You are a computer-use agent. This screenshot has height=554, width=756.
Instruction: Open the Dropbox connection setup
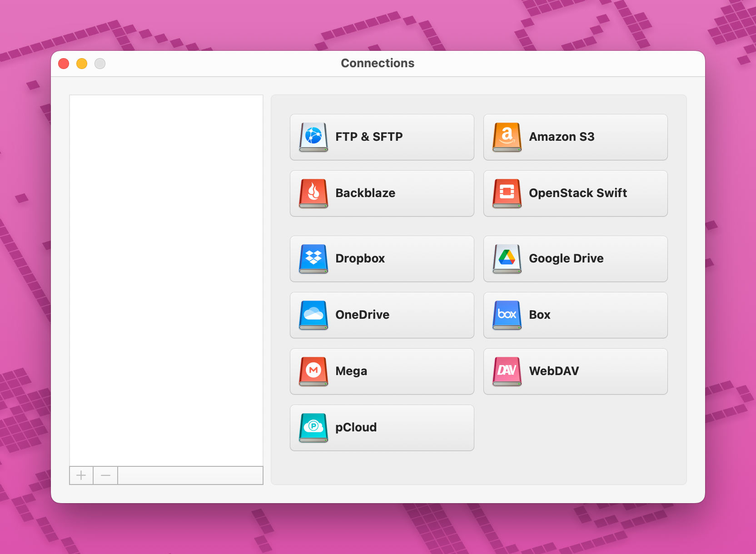click(x=382, y=258)
